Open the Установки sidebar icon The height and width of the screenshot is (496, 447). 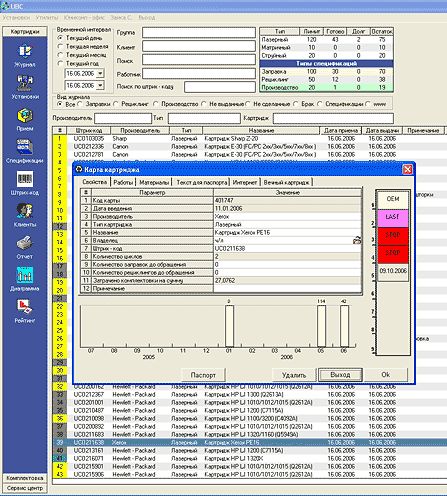click(25, 83)
